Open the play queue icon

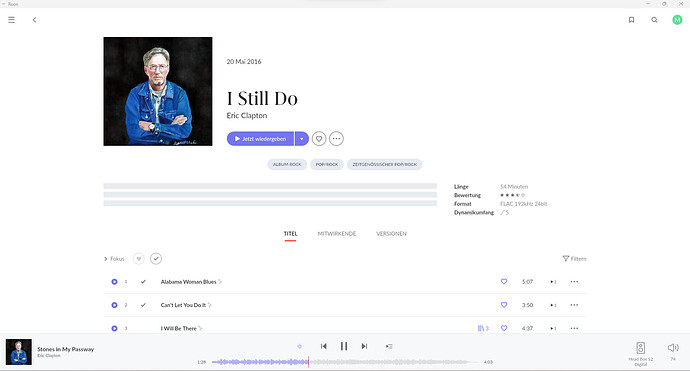[x=389, y=346]
